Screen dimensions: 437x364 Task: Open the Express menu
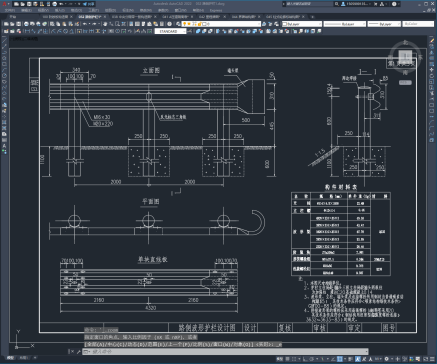(216, 10)
